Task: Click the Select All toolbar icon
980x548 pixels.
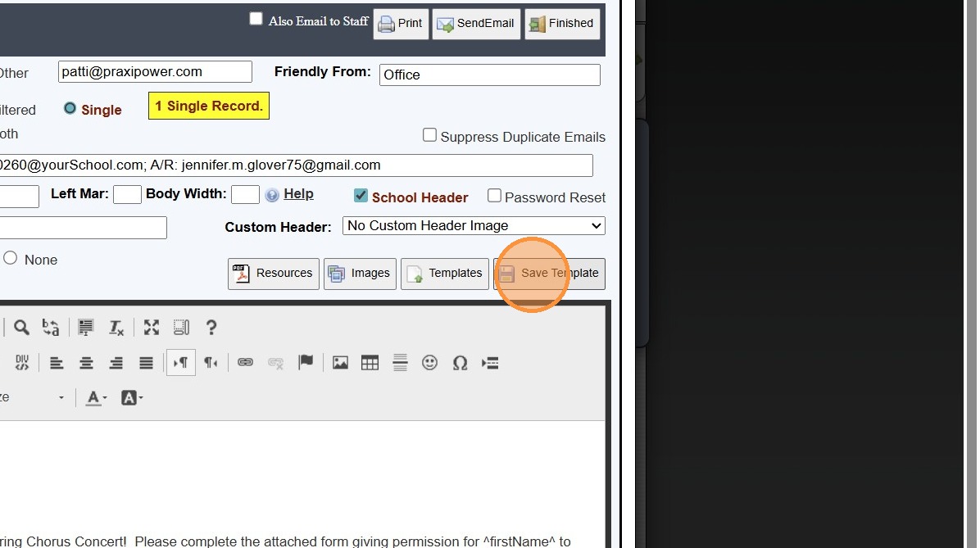Action: click(x=85, y=328)
